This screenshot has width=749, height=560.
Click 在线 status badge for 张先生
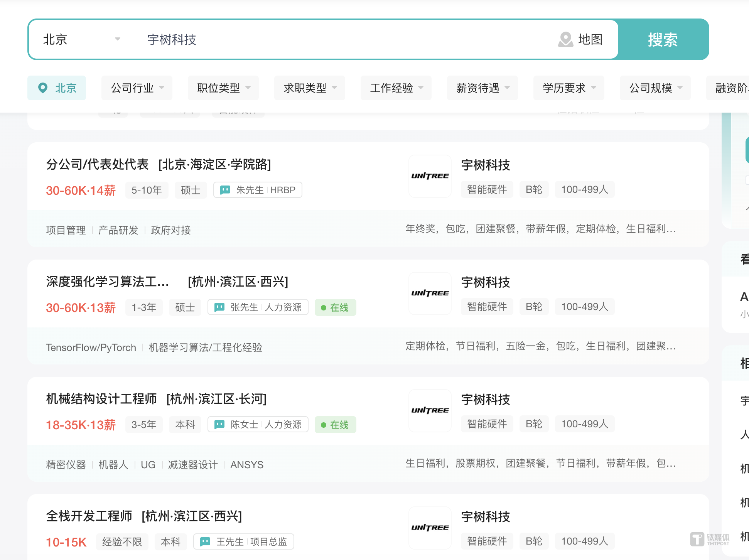[335, 307]
